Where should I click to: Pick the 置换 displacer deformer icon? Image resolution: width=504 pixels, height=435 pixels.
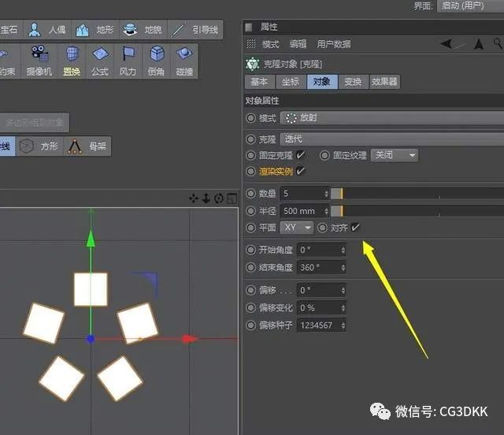[x=72, y=53]
